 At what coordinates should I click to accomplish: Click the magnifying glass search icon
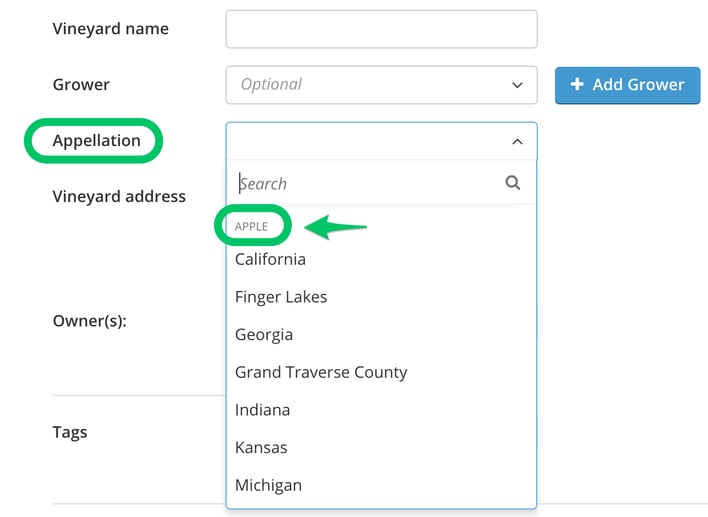pyautogui.click(x=512, y=183)
